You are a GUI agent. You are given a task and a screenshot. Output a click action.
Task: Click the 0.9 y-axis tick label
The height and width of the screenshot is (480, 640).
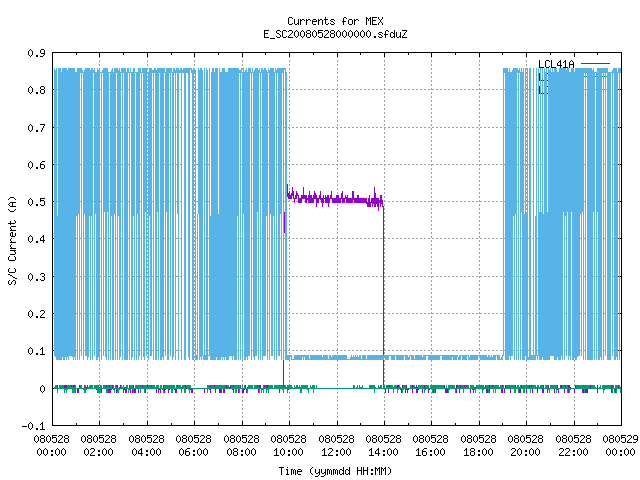click(x=36, y=53)
